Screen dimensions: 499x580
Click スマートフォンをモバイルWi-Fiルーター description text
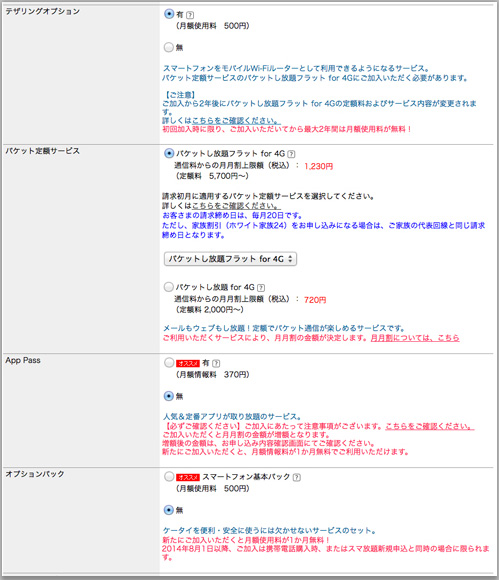tap(296, 68)
